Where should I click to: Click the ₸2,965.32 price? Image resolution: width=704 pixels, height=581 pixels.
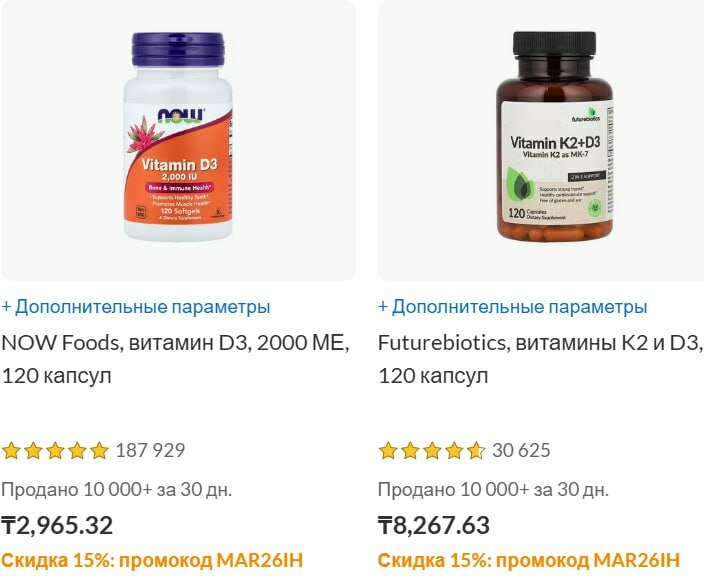[x=57, y=525]
